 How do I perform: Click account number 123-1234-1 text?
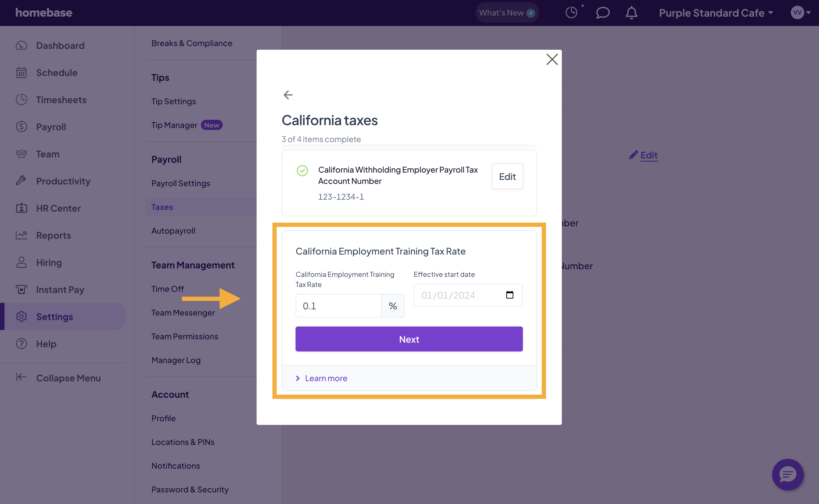pyautogui.click(x=341, y=197)
